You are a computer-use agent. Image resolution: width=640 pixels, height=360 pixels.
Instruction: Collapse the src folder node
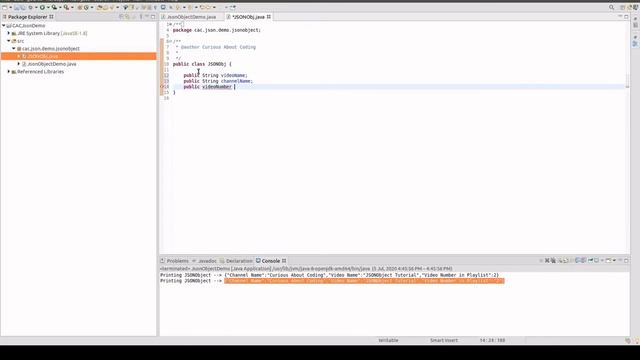tap(9, 41)
